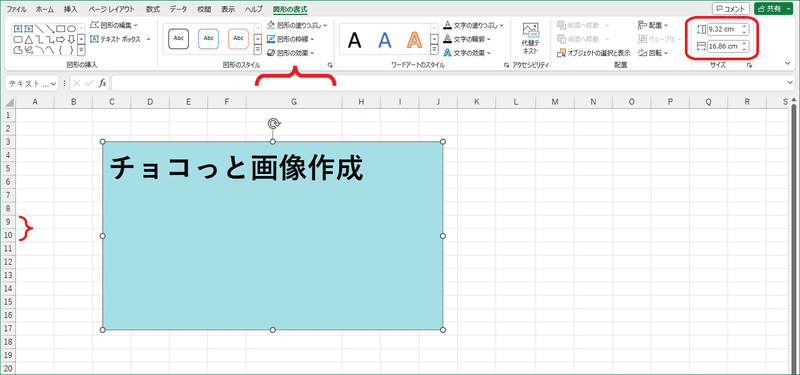
Task: Select the down block arrow shape
Action: tap(71, 39)
